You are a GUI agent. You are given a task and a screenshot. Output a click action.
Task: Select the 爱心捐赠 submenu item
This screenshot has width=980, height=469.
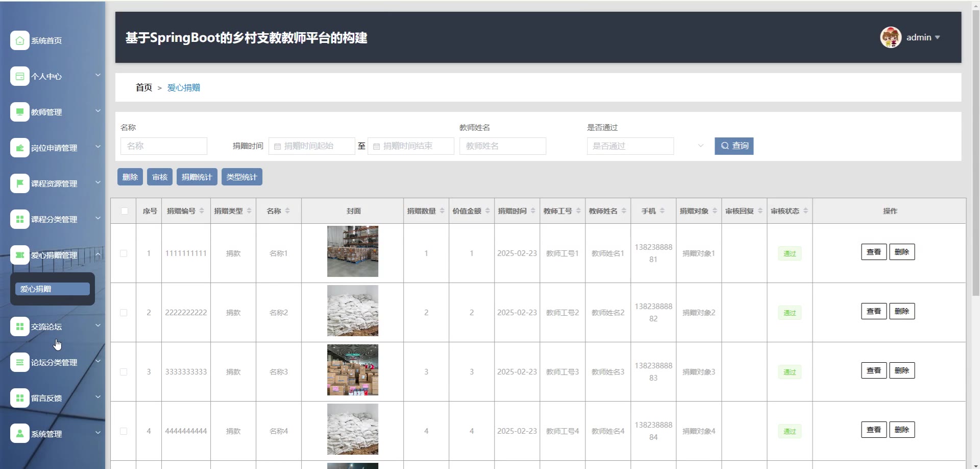(53, 289)
